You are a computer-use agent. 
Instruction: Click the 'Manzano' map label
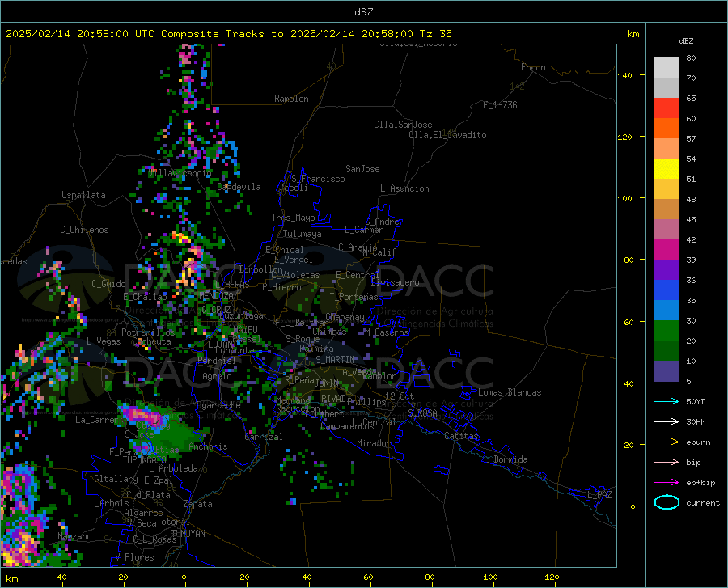(74, 536)
